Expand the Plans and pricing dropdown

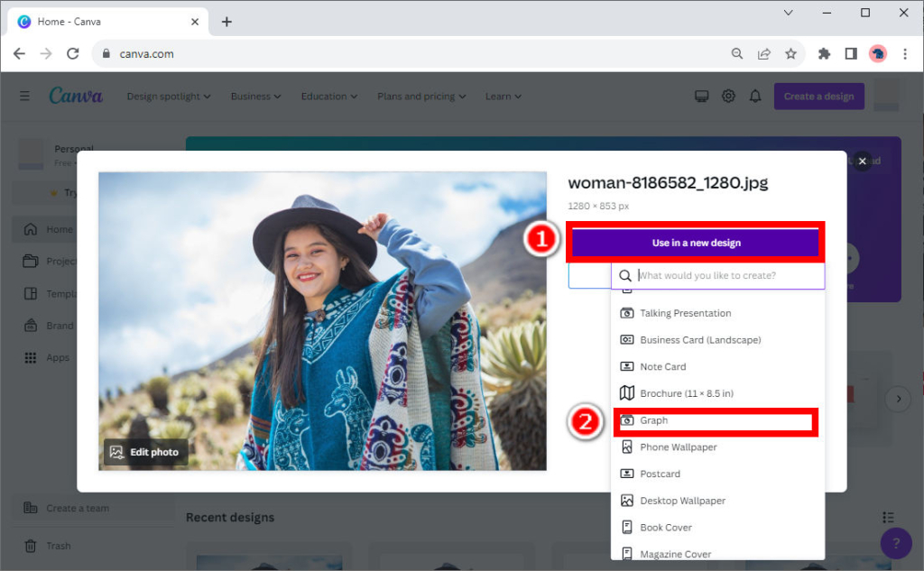420,96
